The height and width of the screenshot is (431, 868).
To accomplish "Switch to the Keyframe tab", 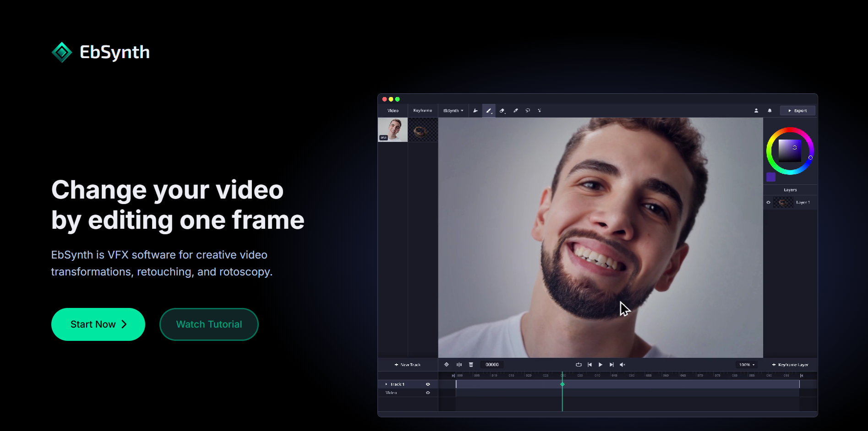I will click(422, 111).
